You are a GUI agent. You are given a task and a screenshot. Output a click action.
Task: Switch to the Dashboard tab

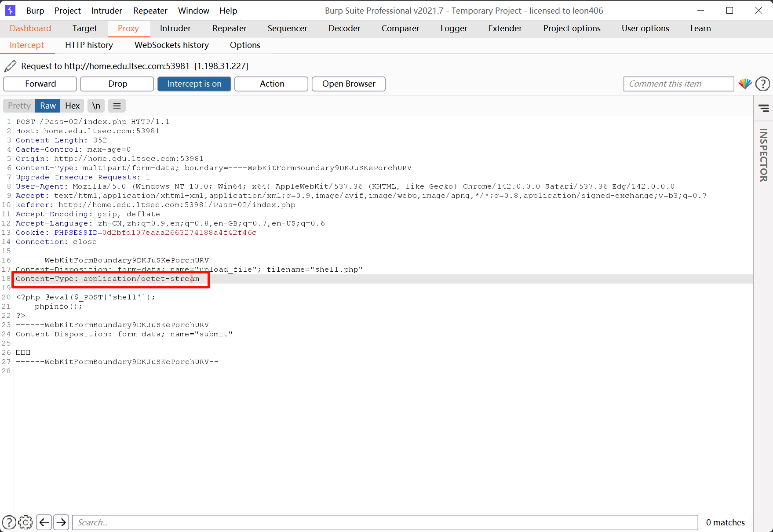tap(30, 28)
